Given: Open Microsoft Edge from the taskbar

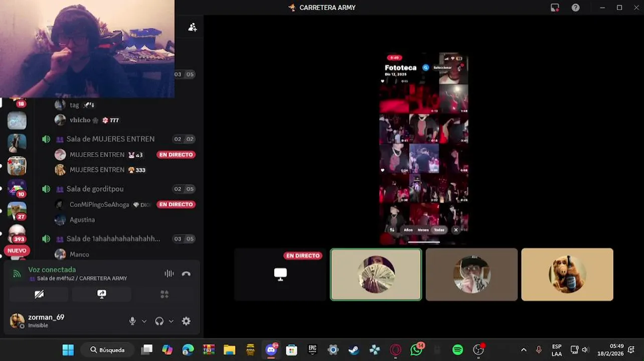Looking at the screenshot, I should 188,350.
